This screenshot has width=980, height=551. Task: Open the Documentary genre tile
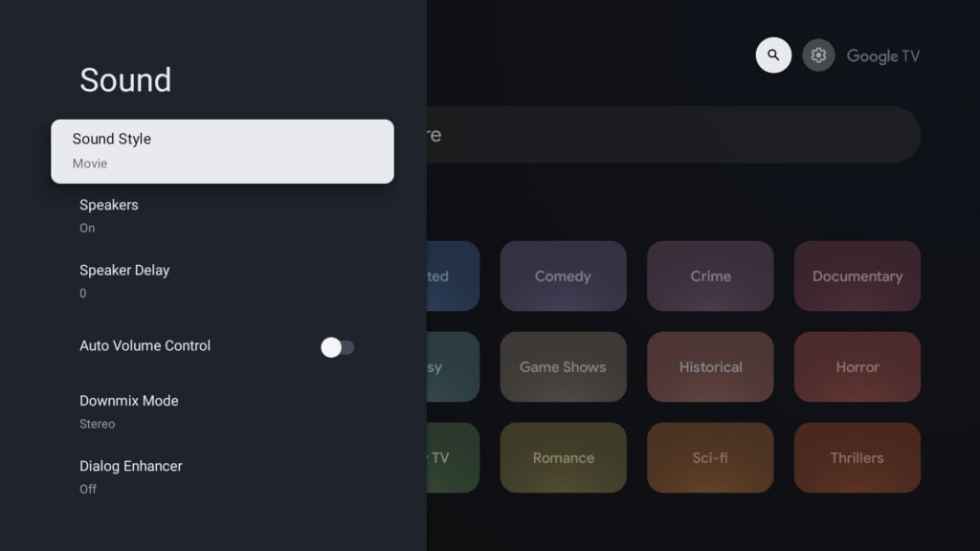(857, 276)
